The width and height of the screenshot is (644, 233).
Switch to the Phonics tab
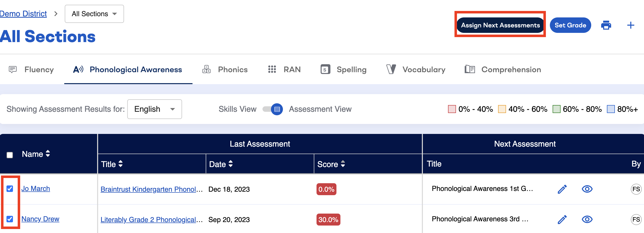225,69
